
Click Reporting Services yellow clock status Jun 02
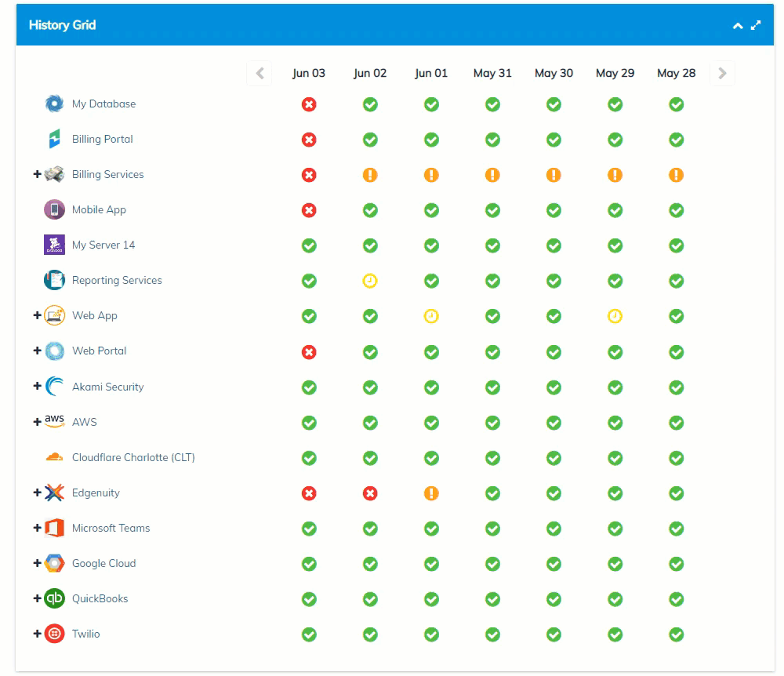tap(370, 281)
